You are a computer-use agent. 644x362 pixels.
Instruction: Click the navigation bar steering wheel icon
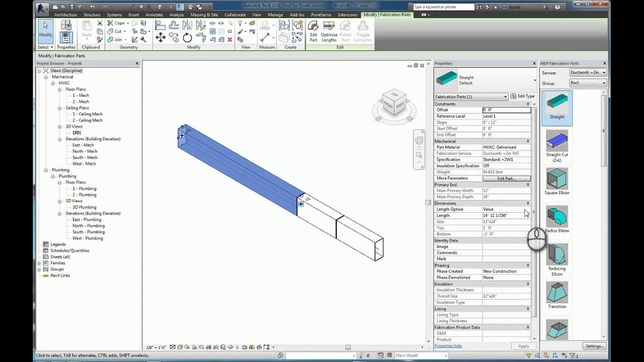coord(419,141)
